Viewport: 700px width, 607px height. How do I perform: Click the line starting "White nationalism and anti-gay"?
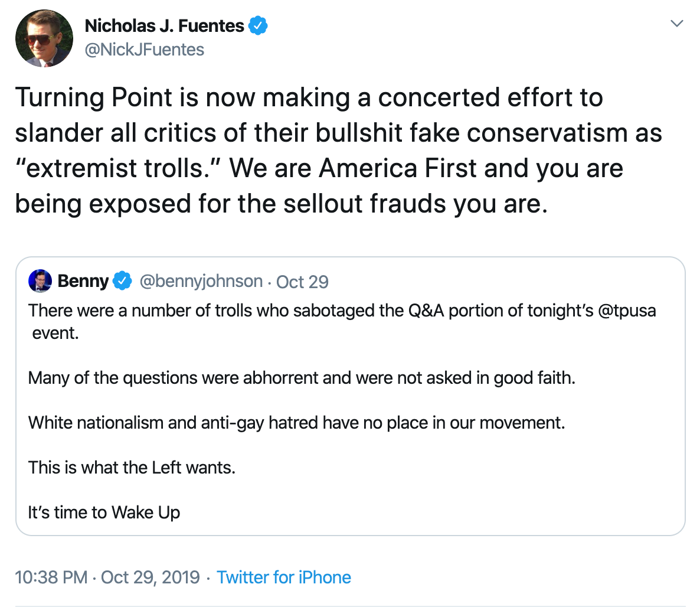(296, 423)
